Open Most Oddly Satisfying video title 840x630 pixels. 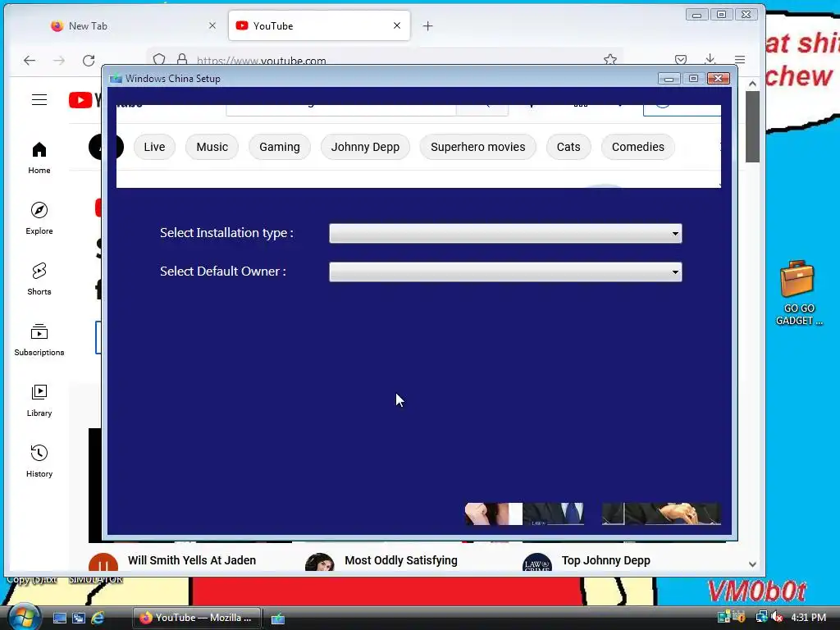point(400,560)
